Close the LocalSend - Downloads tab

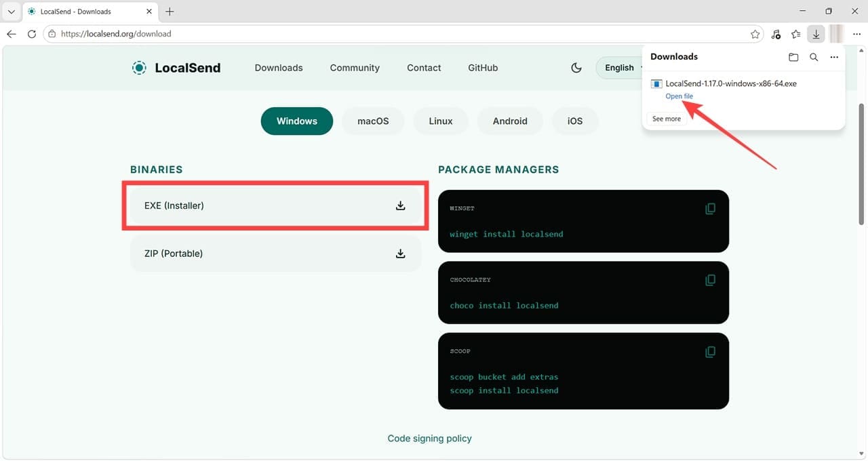[149, 12]
